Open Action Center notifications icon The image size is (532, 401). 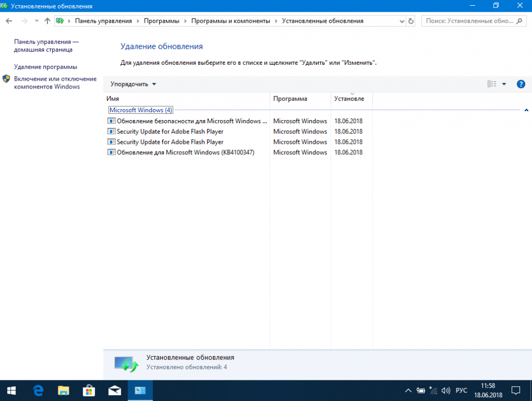[516, 391]
